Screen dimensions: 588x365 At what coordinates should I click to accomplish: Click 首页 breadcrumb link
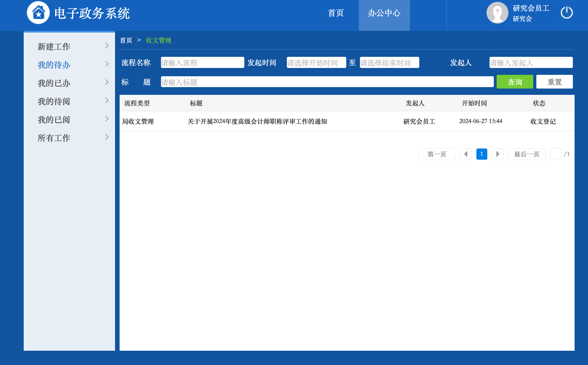pyautogui.click(x=126, y=40)
